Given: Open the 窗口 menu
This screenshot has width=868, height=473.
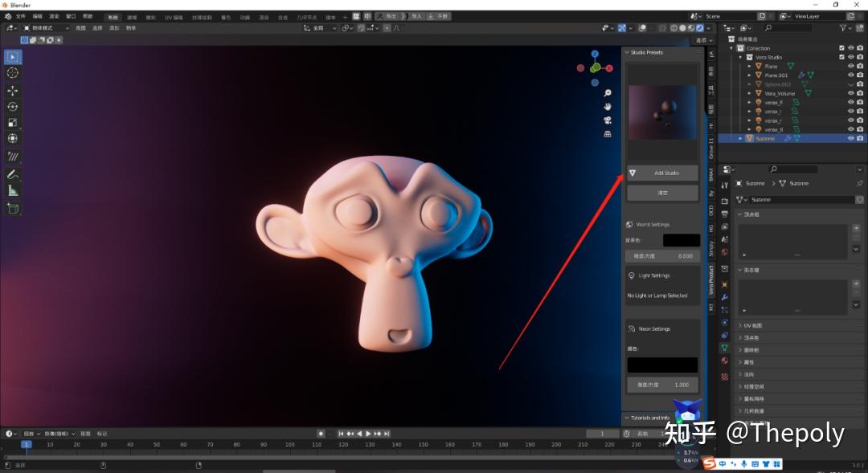Looking at the screenshot, I should tap(71, 16).
